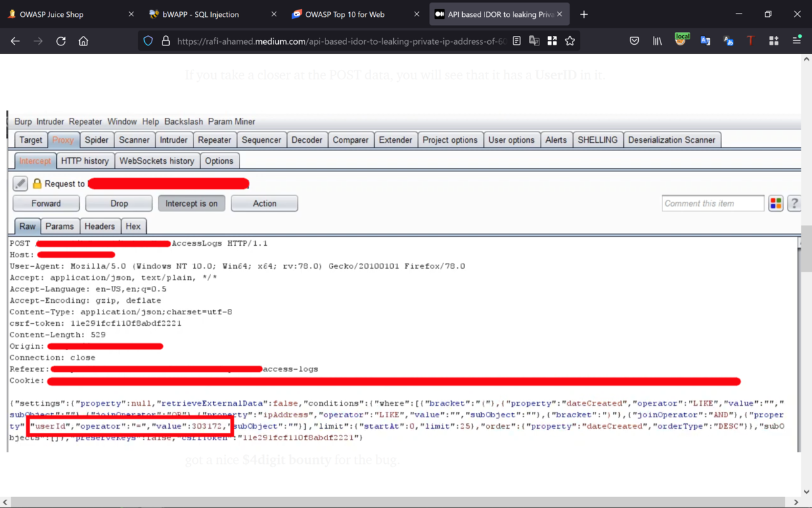This screenshot has width=812, height=508.
Task: Open the 'local' proxy extension icon
Action: [681, 40]
